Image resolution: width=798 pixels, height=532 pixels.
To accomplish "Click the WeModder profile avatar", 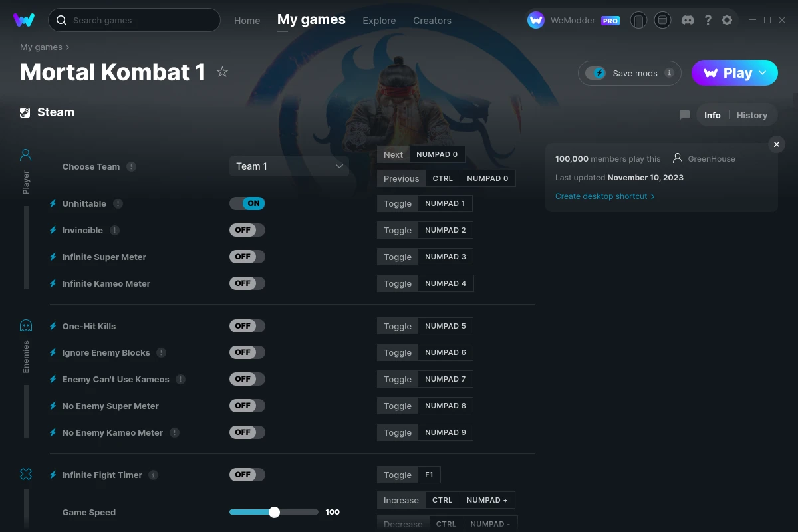I will [x=536, y=21].
